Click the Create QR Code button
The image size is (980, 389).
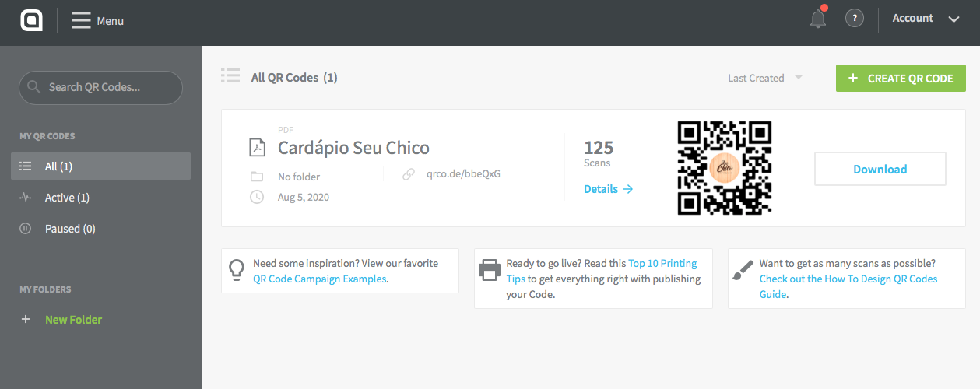click(901, 79)
